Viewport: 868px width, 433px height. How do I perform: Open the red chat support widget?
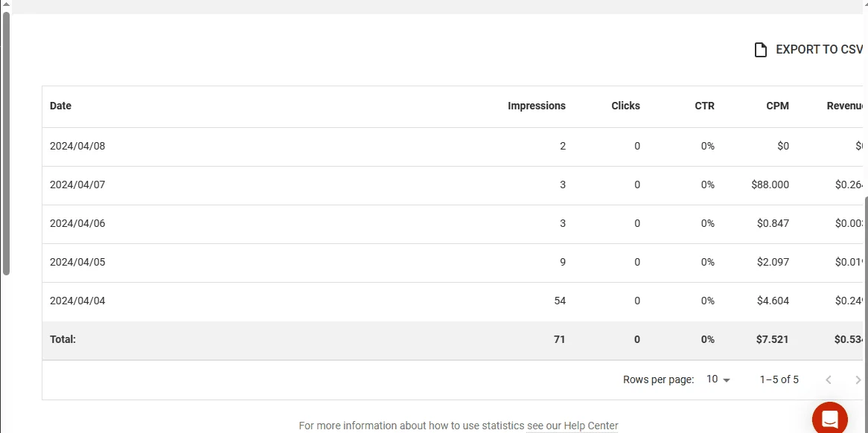(830, 419)
